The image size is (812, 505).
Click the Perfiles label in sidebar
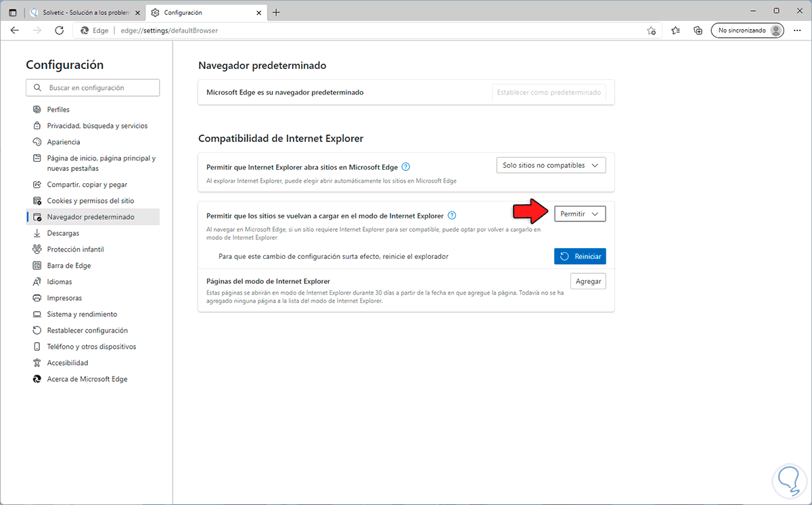pos(58,110)
